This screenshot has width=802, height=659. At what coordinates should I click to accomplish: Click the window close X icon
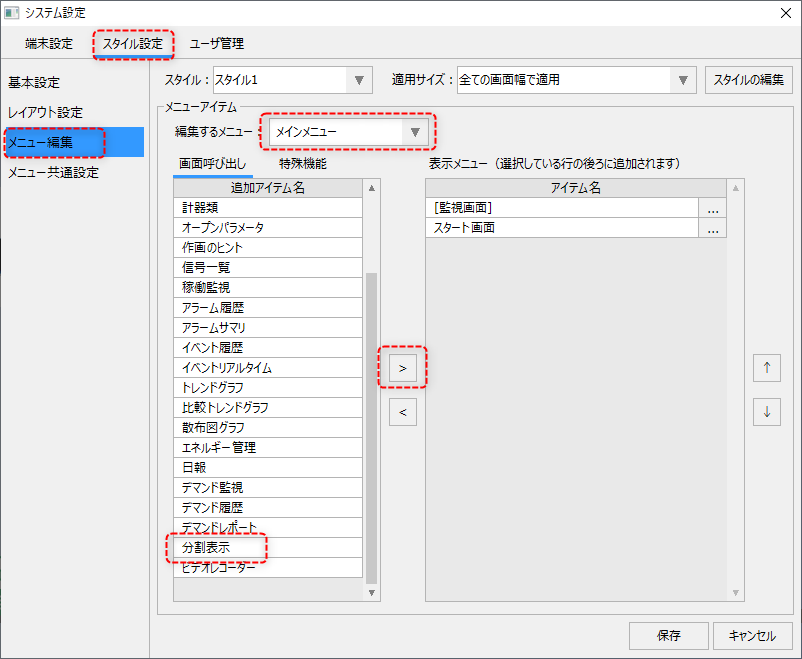(x=784, y=14)
